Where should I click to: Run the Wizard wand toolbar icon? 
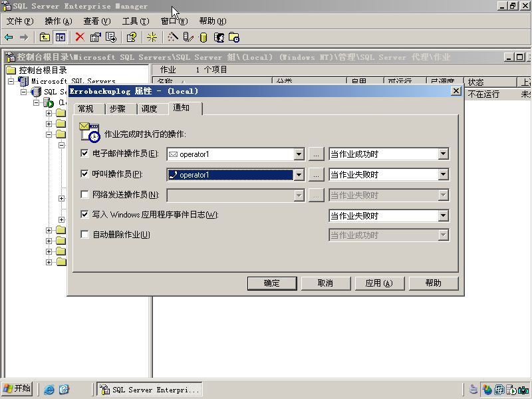click(x=172, y=37)
